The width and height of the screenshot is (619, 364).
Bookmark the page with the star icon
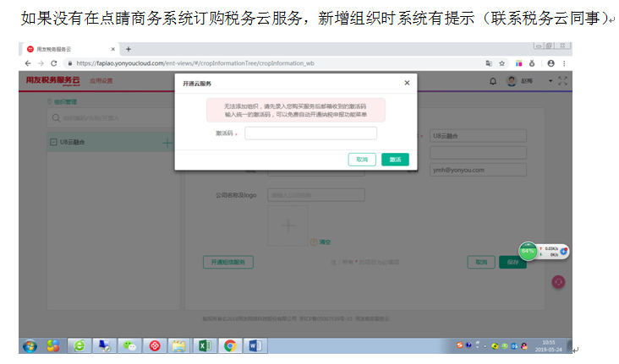(501, 63)
